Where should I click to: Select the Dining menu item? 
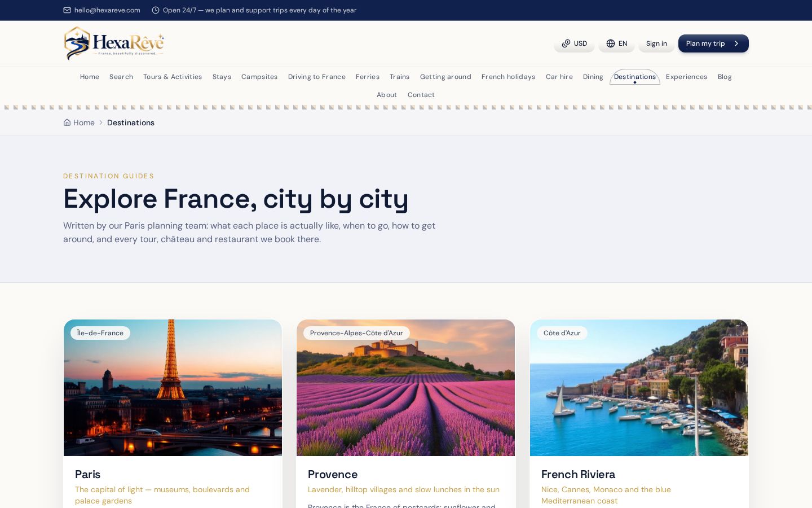[593, 77]
